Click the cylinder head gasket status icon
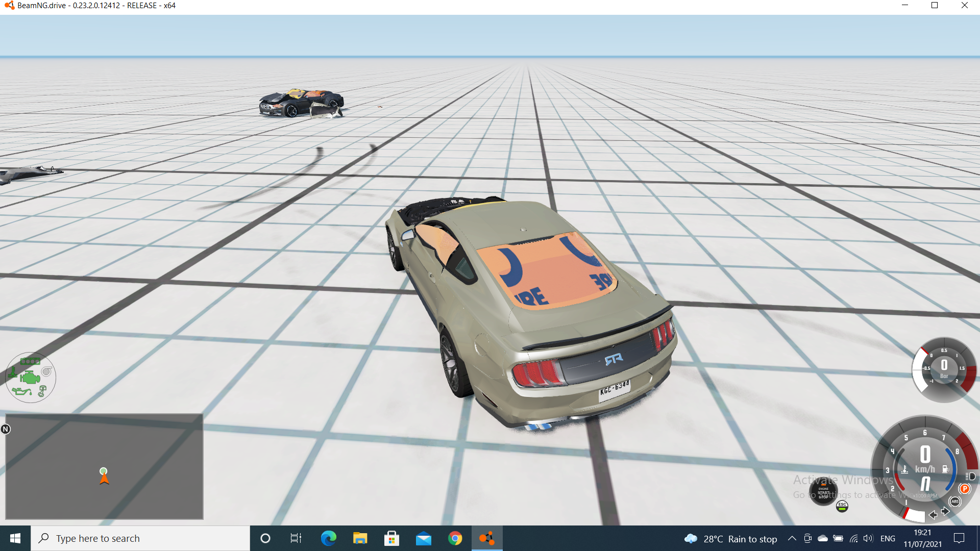Image resolution: width=980 pixels, height=551 pixels. (x=30, y=361)
